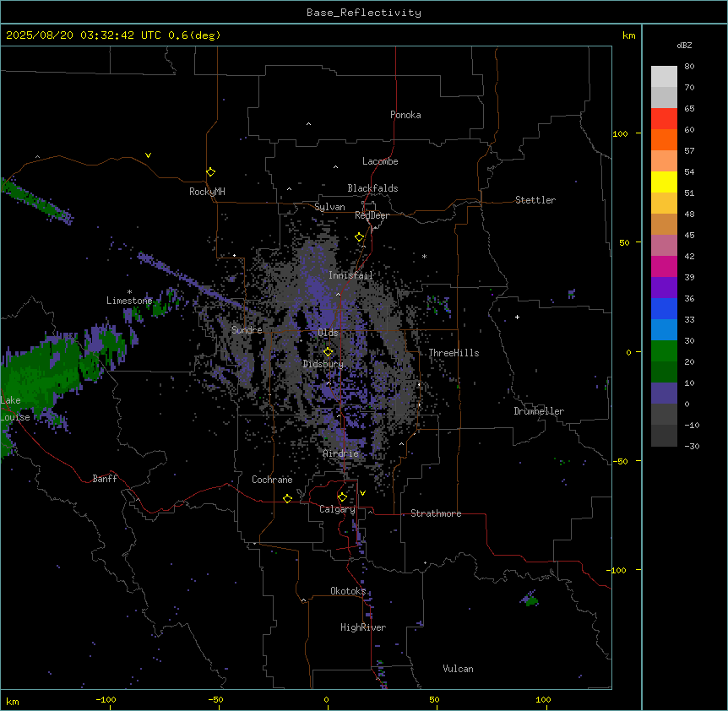Click the ThreeHills city label
The image size is (728, 711).
(x=454, y=353)
